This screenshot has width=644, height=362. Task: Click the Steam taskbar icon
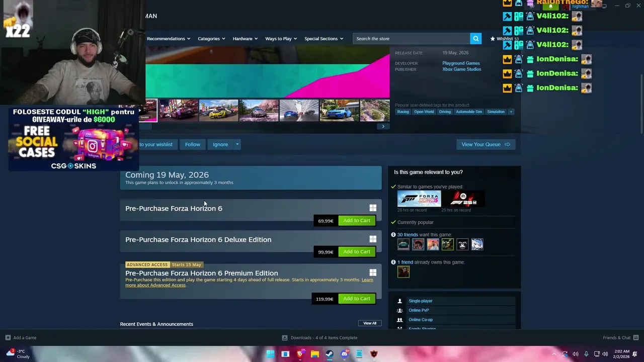(x=330, y=354)
